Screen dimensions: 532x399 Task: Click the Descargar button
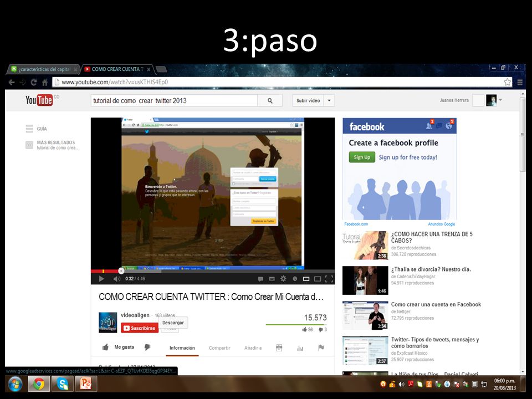173,323
